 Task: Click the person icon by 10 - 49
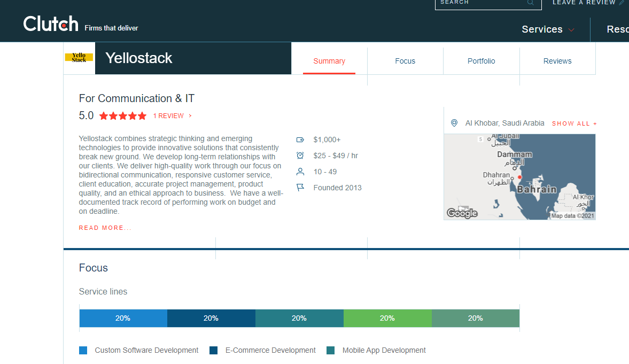coord(300,172)
